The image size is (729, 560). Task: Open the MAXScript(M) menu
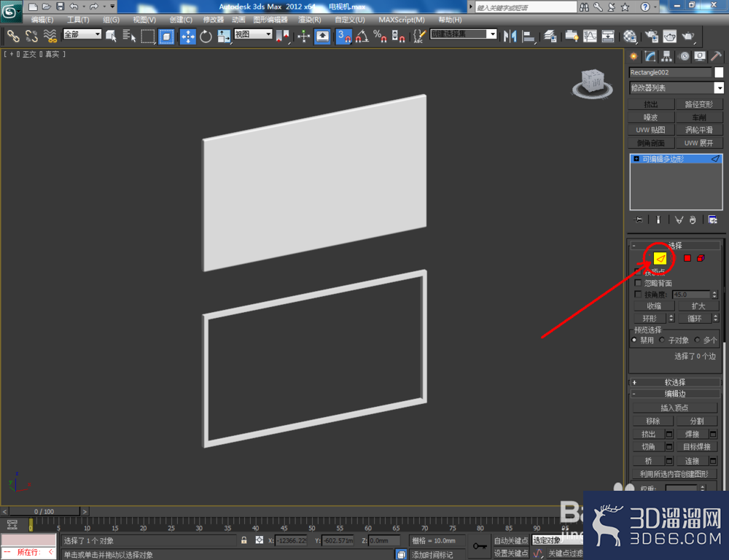(x=402, y=20)
